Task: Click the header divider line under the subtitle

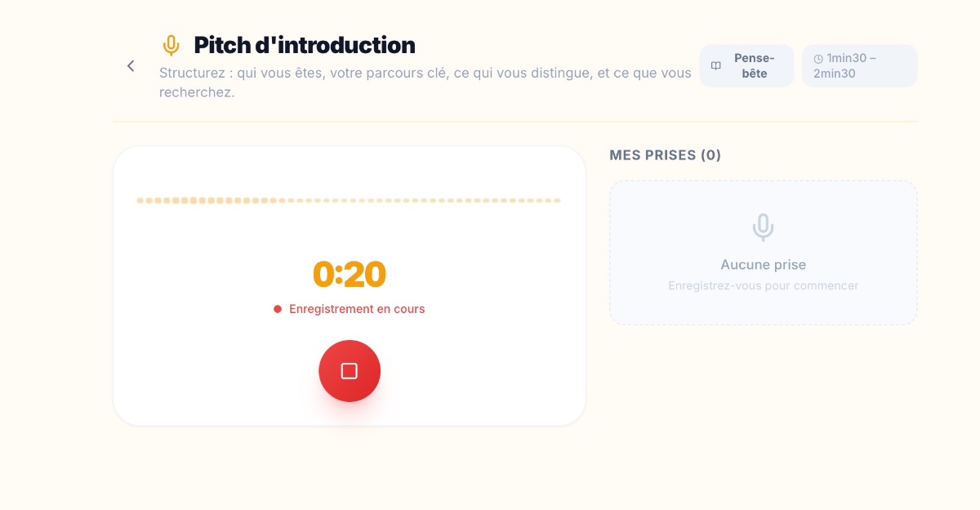Action: (x=514, y=122)
